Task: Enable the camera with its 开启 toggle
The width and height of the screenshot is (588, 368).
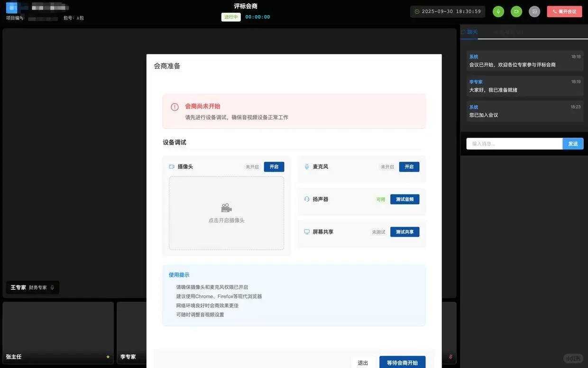Action: coord(274,166)
